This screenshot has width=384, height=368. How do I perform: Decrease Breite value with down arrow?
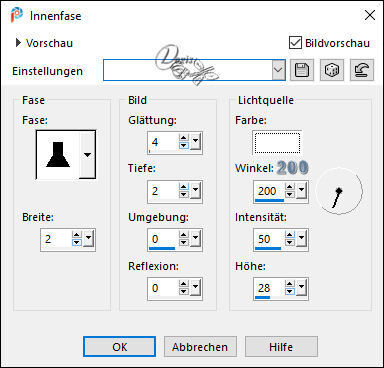pos(77,243)
